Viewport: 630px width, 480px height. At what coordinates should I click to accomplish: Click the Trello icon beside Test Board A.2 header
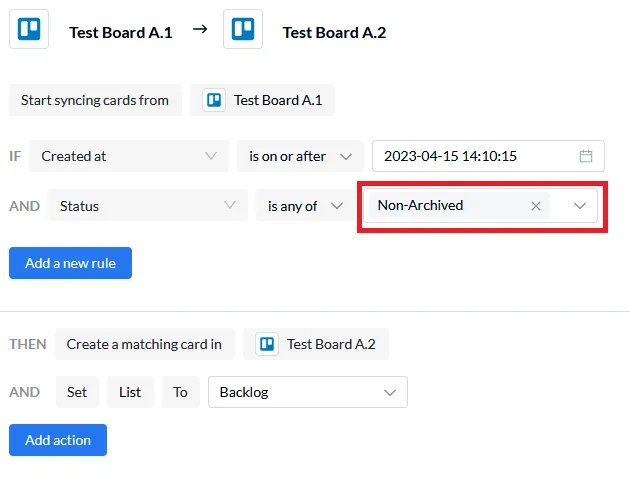pos(243,29)
